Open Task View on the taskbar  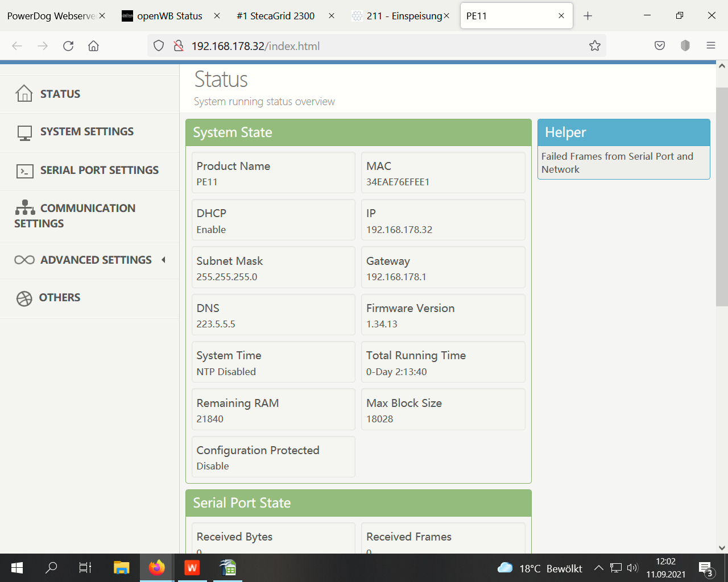point(85,568)
